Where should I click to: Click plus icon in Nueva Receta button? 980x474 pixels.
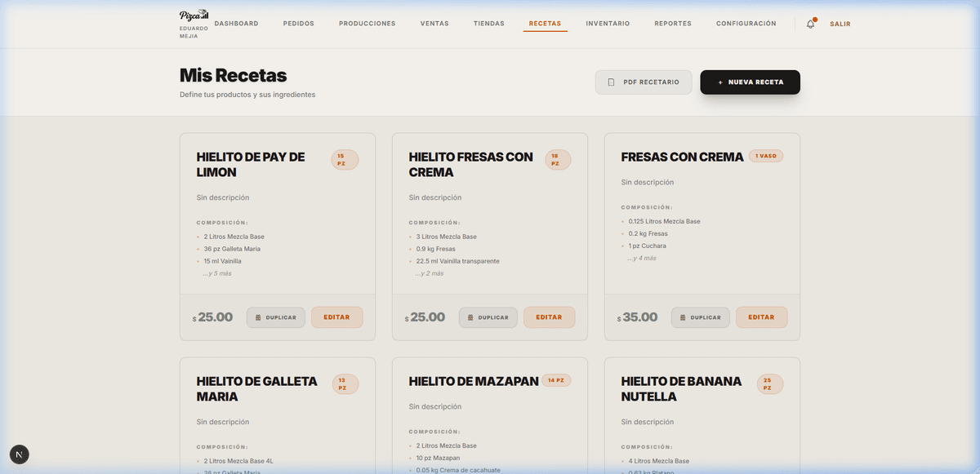click(719, 82)
